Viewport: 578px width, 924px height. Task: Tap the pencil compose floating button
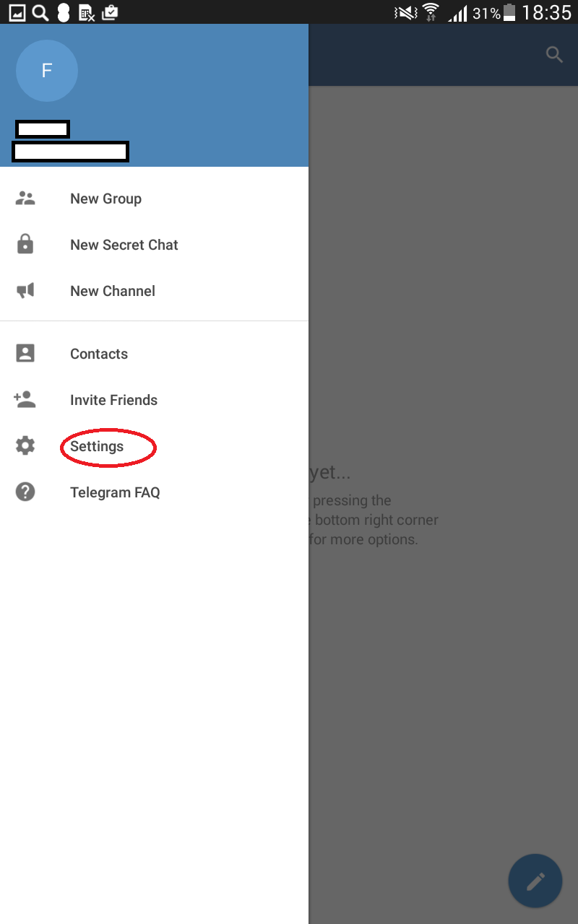pyautogui.click(x=535, y=881)
